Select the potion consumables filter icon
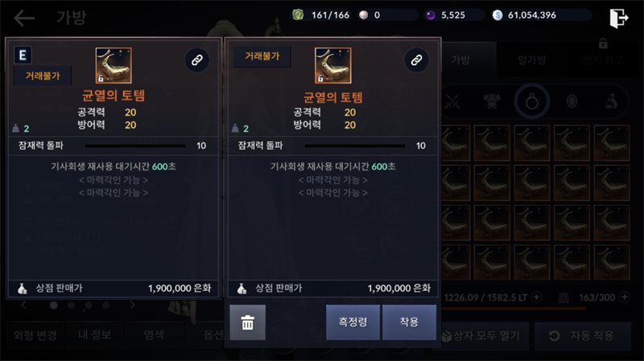This screenshot has width=644, height=361. point(612,101)
